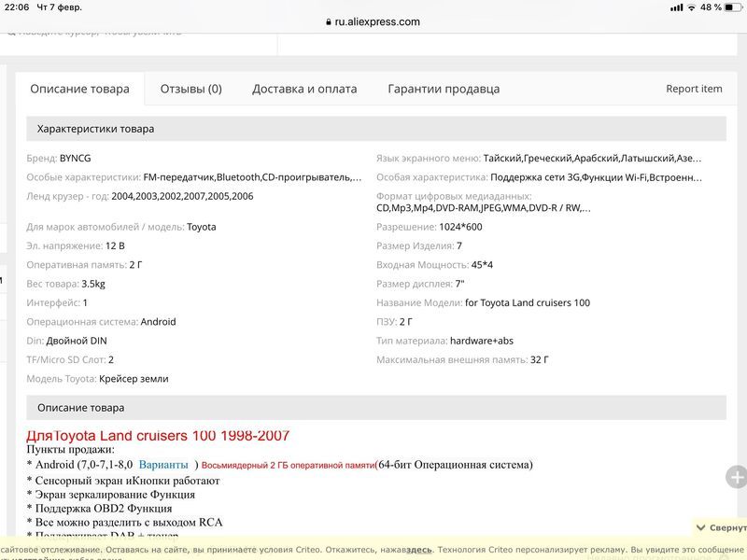Click the TF/Micro SD Слот row
Screen dimensions: 747x560
tap(71, 360)
